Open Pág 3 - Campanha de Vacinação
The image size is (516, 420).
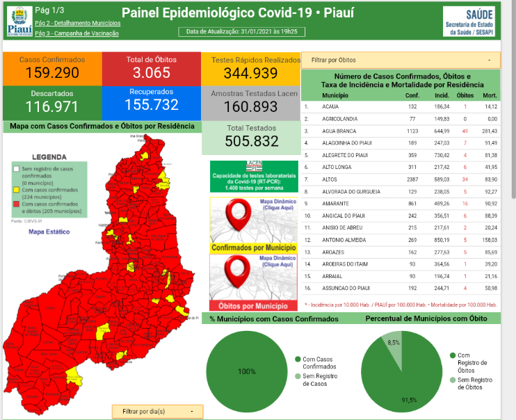[x=75, y=33]
